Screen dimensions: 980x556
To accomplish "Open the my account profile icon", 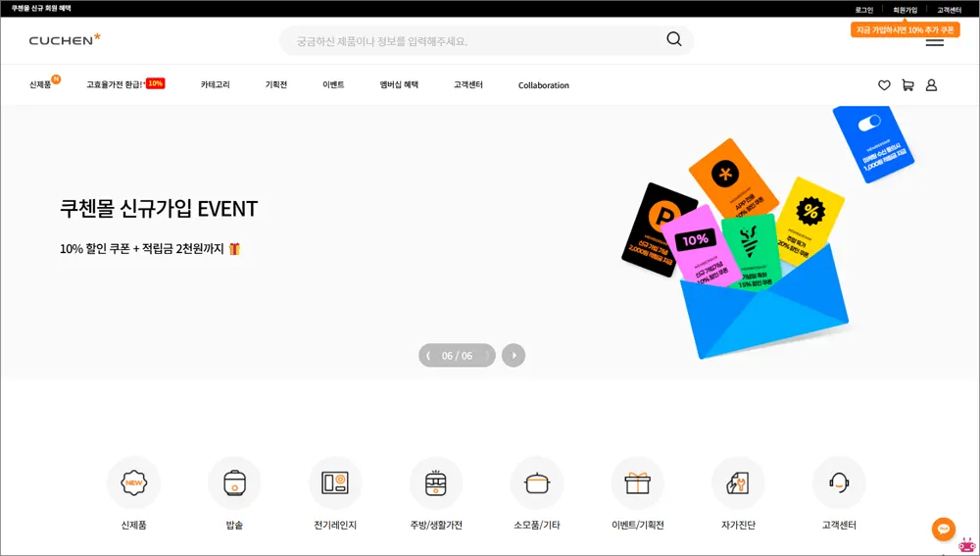I will coord(931,85).
